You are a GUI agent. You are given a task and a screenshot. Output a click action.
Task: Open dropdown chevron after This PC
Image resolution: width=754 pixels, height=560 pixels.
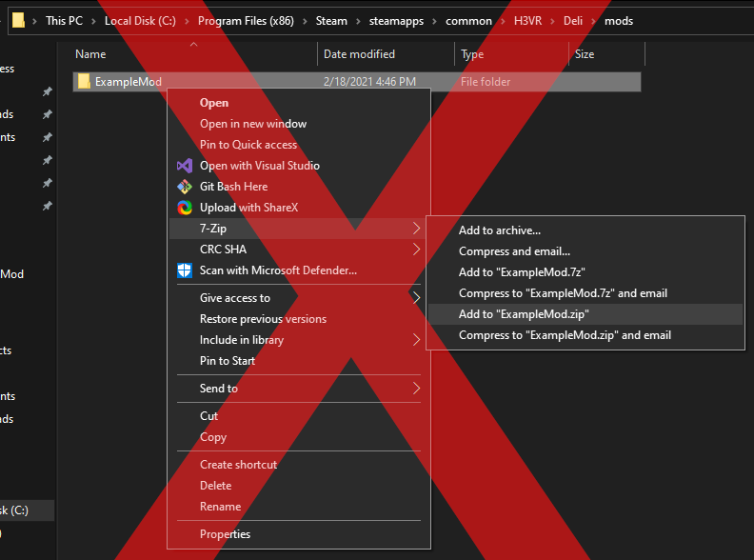coord(93,21)
